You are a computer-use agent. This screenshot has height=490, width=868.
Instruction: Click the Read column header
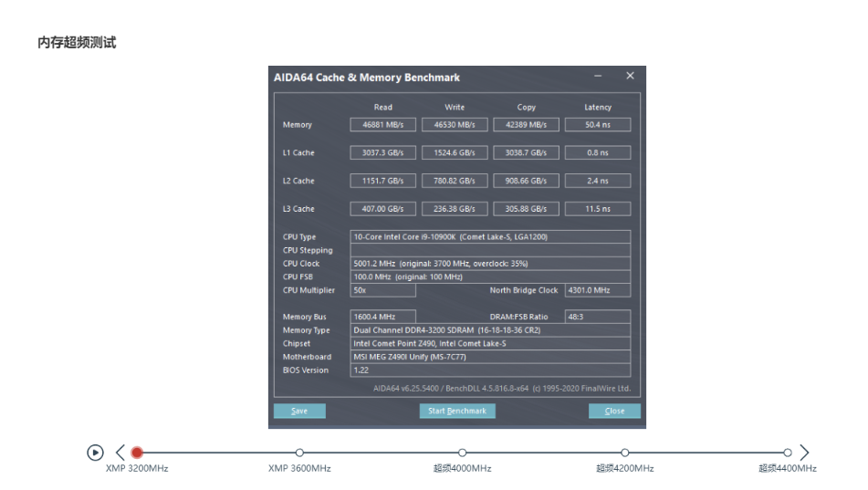click(x=383, y=108)
